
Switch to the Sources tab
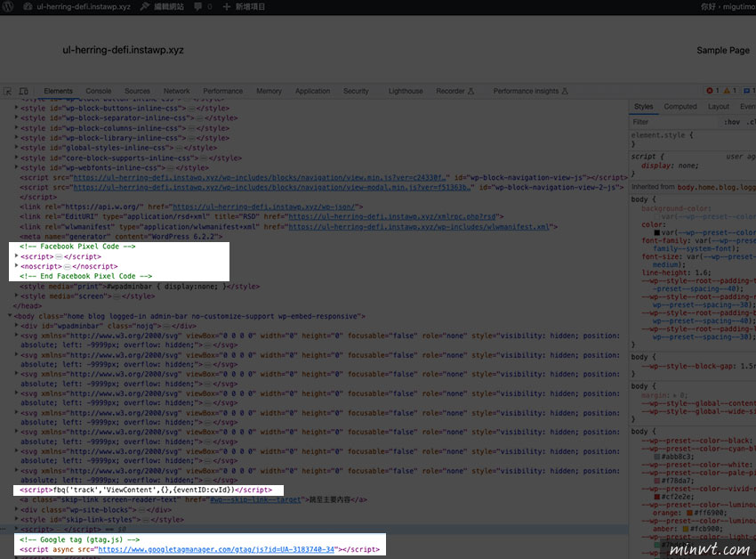coord(137,91)
